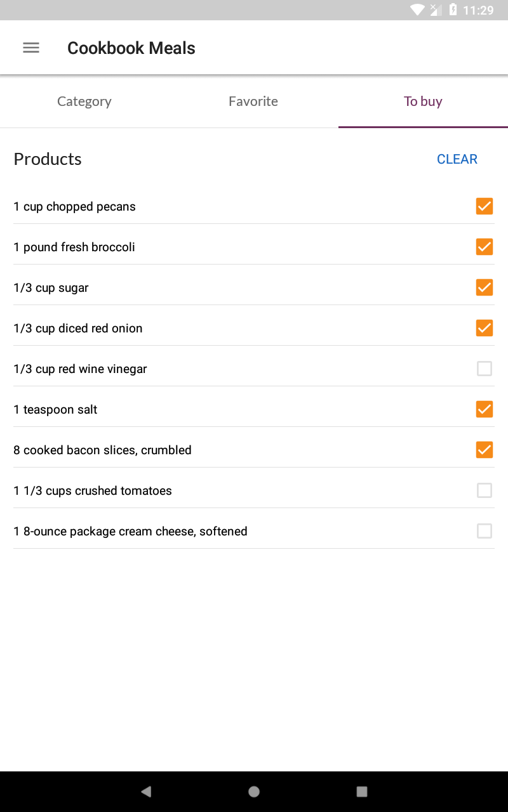Switch to the Category tab
Screen dimensions: 508x812
84,101
